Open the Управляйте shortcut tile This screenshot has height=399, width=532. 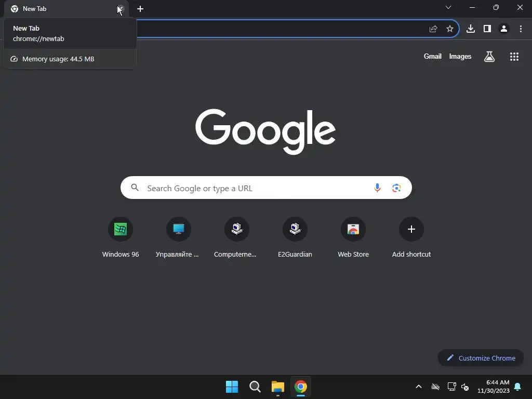tap(179, 237)
